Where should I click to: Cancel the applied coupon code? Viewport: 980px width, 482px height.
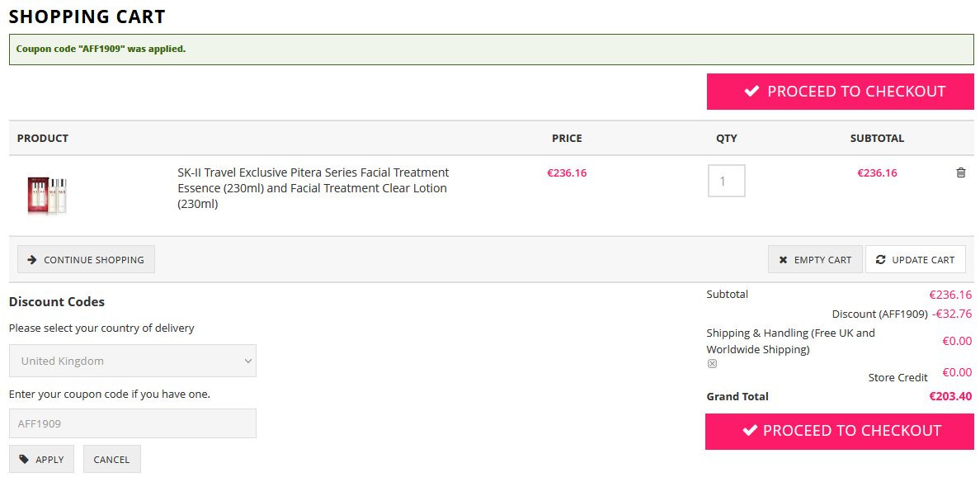(x=111, y=460)
